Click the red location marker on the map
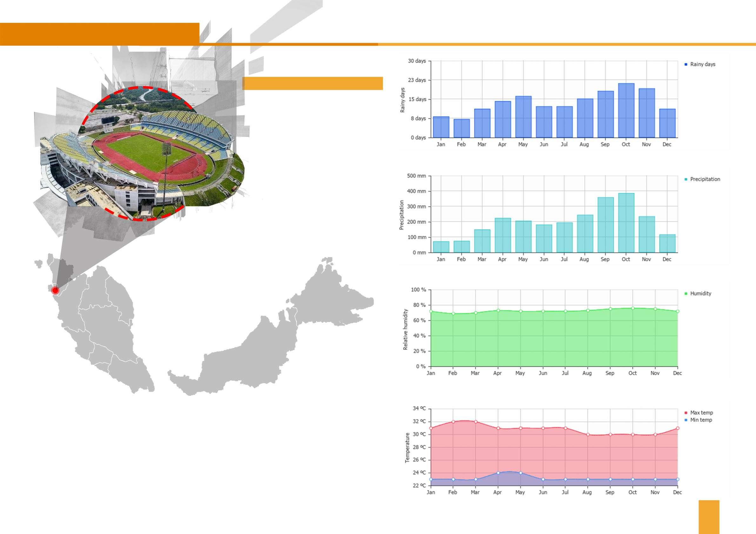 point(55,290)
